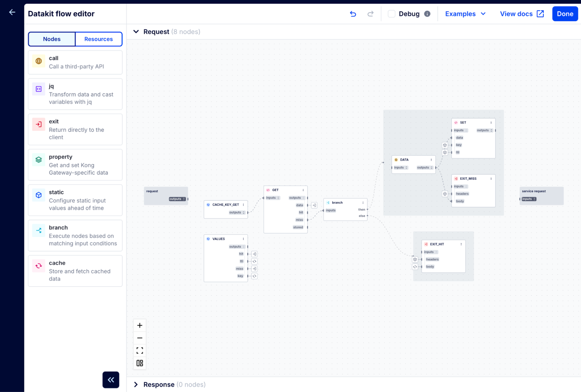Click the Done button

pyautogui.click(x=565, y=14)
